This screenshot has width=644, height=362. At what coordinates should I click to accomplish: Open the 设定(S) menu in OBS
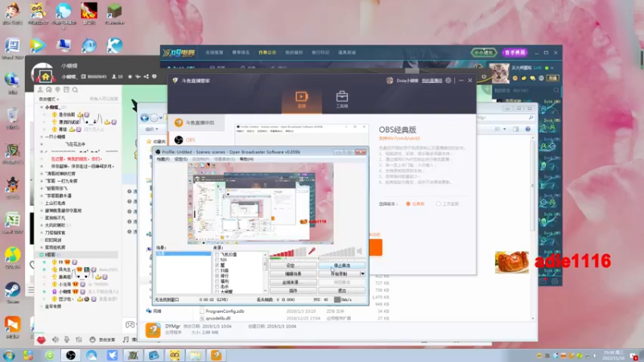pyautogui.click(x=180, y=159)
